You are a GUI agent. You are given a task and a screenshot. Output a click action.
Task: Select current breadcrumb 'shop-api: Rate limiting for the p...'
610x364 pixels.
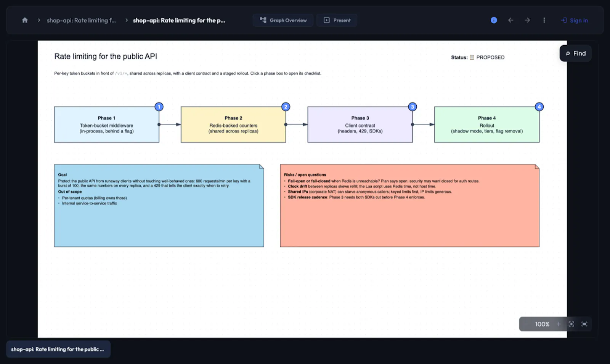pos(179,20)
